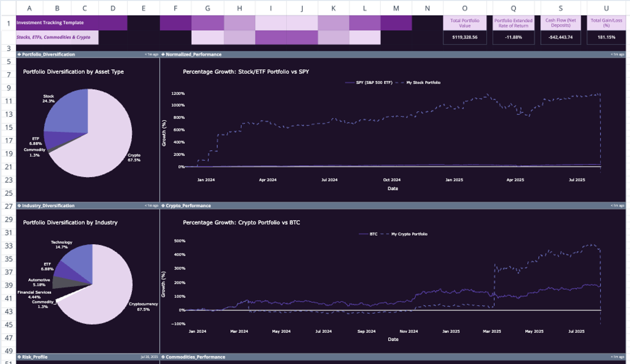
Task: Click the Risk_Profile panel icon
Action: point(19,356)
